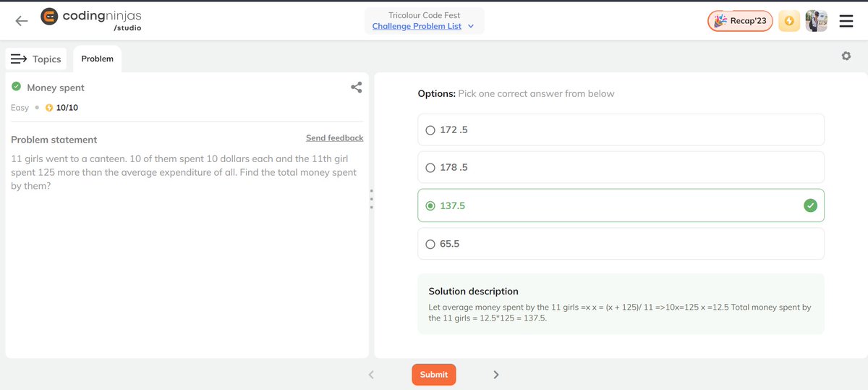
Task: Click the Easy difficulty label
Action: (x=20, y=108)
